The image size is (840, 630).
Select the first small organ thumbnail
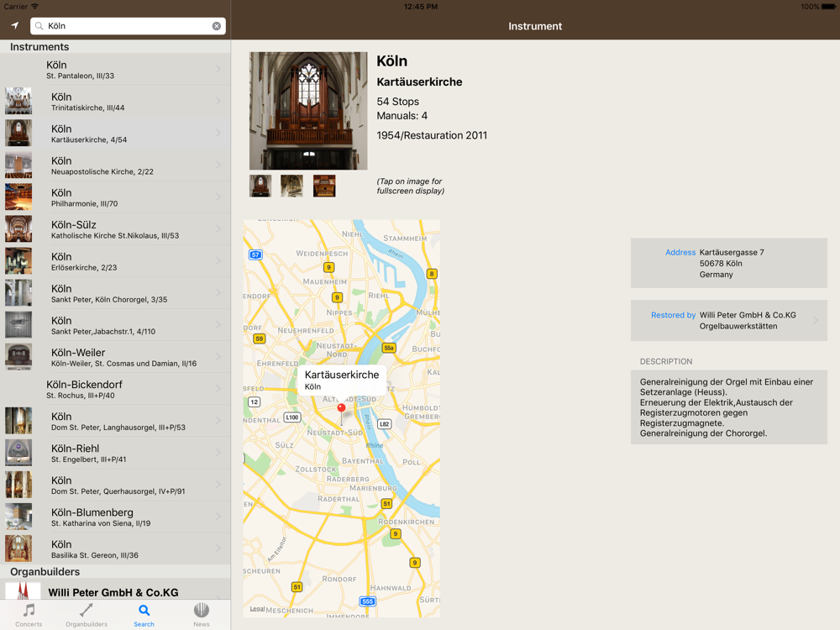coord(260,186)
